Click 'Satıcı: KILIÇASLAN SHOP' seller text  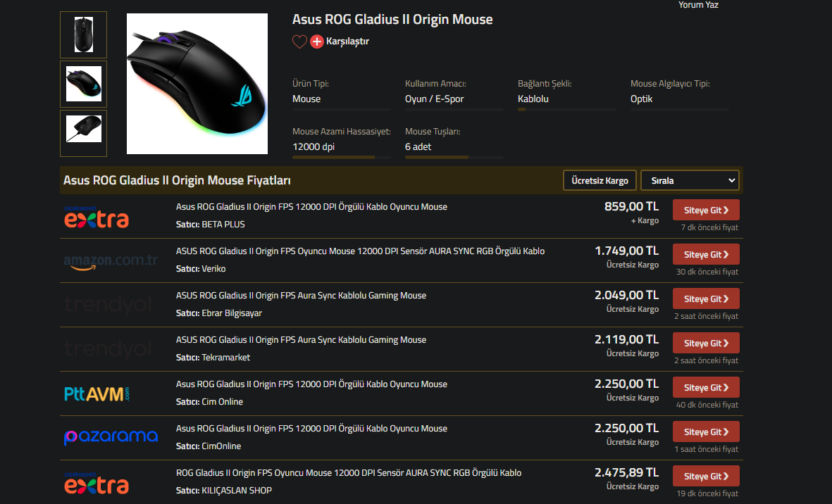tap(224, 491)
